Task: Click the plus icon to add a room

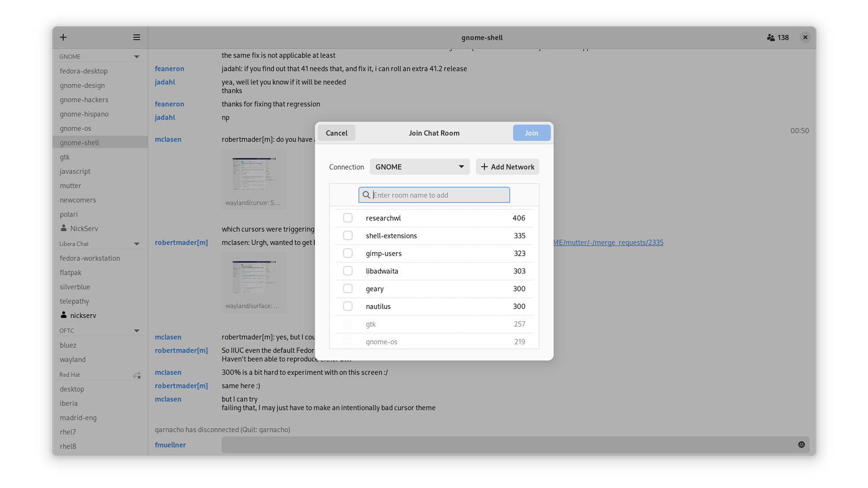Action: (63, 37)
